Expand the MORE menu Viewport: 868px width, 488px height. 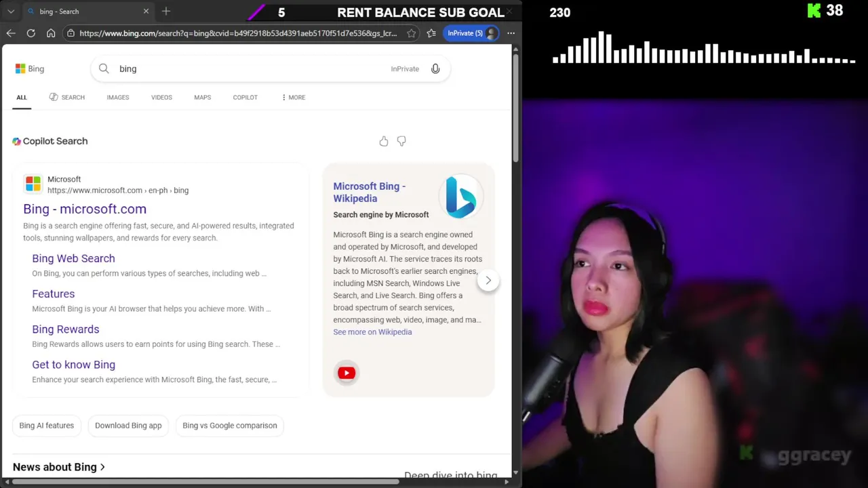293,98
